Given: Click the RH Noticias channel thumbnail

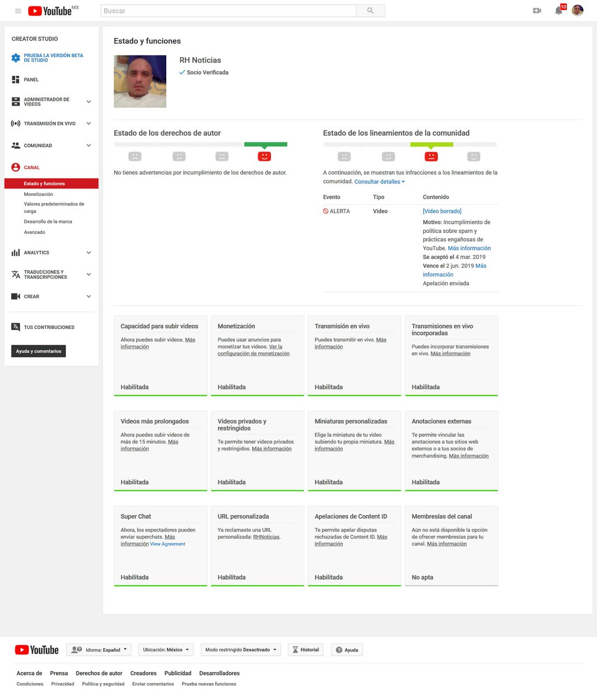Looking at the screenshot, I should click(140, 81).
